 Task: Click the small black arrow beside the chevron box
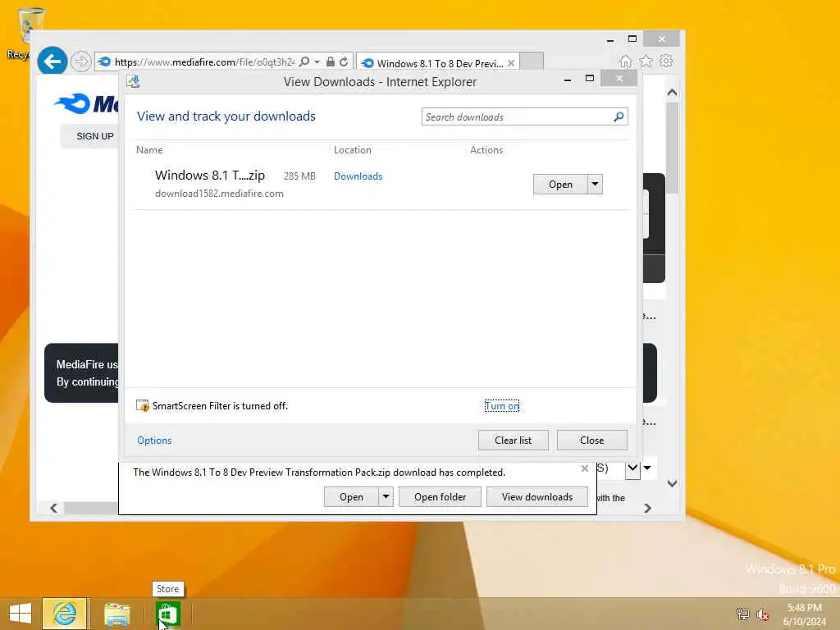(647, 468)
